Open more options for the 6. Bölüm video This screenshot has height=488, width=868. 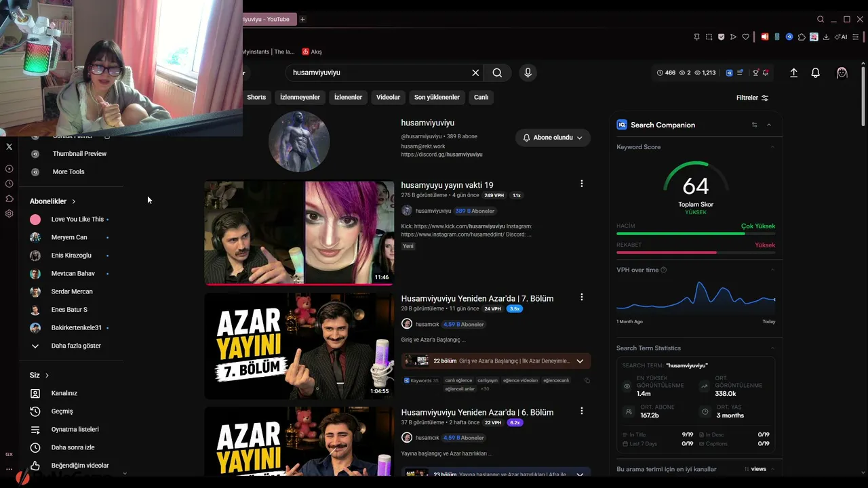pyautogui.click(x=581, y=411)
